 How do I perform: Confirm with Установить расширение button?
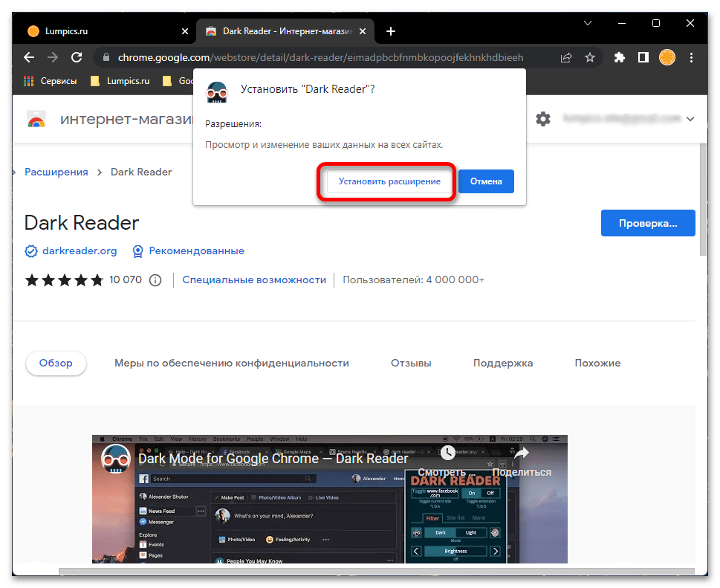click(389, 181)
